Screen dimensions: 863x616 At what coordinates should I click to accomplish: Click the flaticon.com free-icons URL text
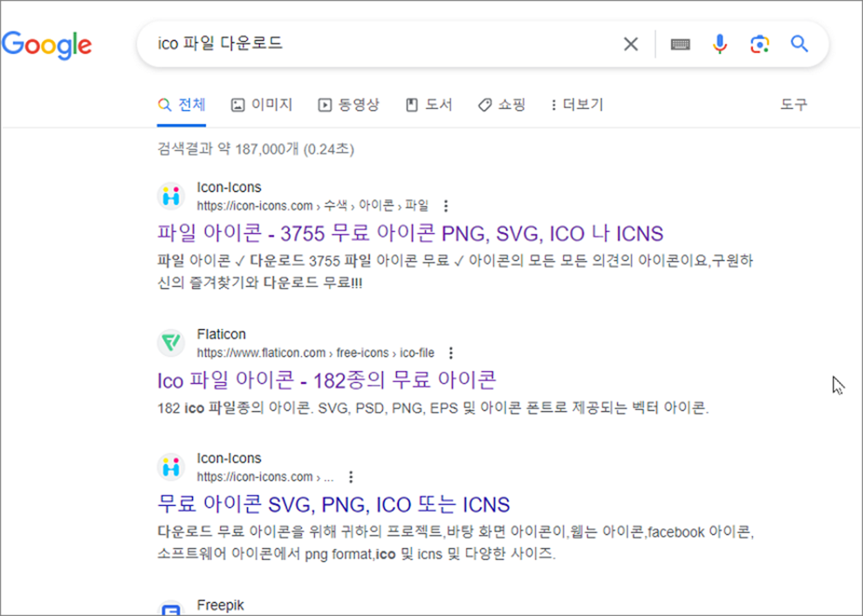[316, 353]
